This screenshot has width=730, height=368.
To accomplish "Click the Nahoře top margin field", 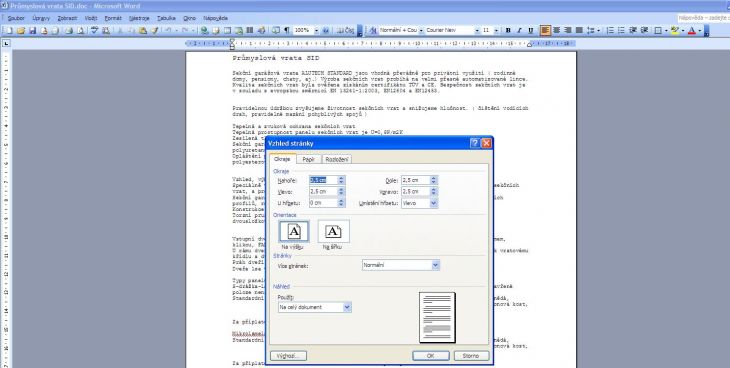I will click(324, 180).
